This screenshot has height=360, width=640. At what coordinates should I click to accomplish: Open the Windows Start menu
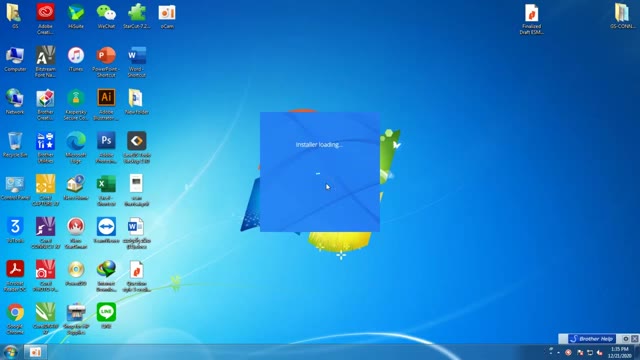tap(11, 352)
